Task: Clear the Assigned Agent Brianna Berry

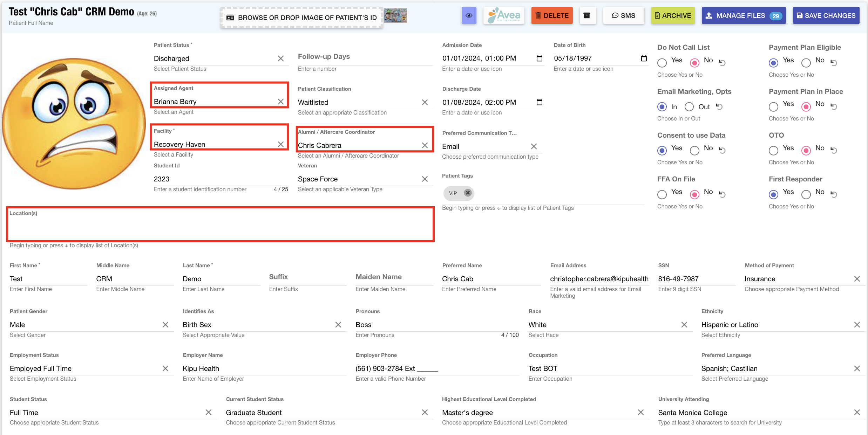Action: click(281, 102)
